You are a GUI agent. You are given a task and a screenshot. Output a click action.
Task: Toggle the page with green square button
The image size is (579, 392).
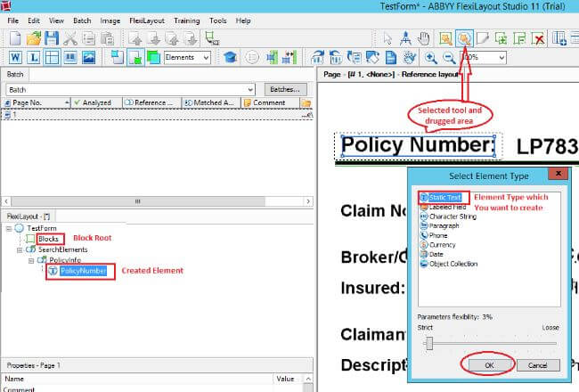135,57
